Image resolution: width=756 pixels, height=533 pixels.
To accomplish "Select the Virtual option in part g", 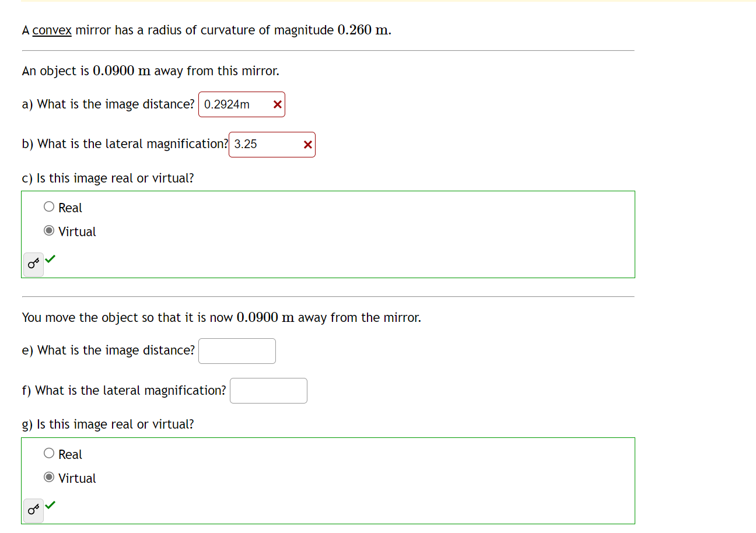I will 49,477.
